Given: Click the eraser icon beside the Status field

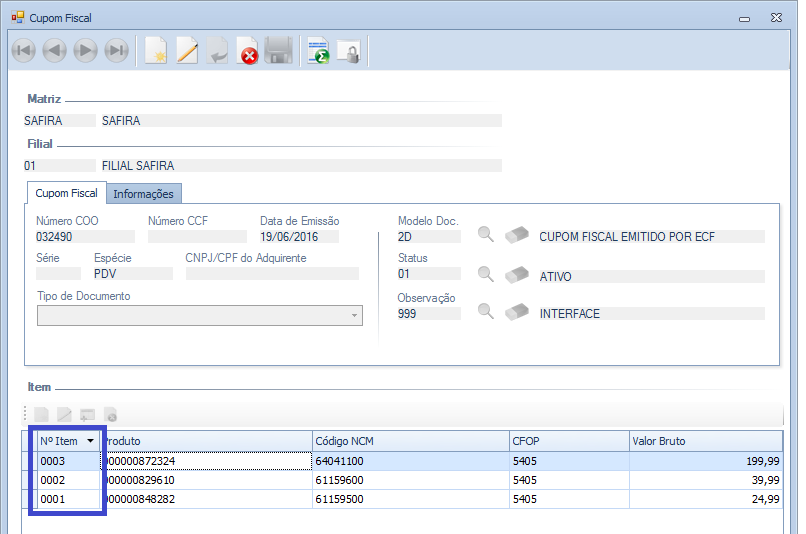Looking at the screenshot, I should (516, 274).
